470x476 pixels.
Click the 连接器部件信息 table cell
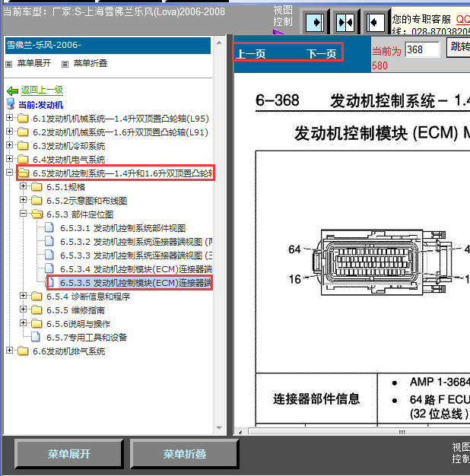[316, 398]
